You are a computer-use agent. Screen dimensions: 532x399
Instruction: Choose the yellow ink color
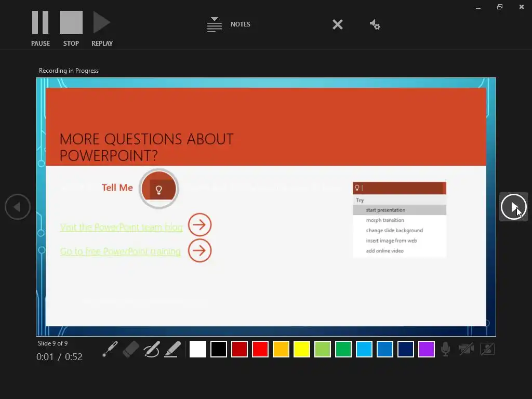coord(302,349)
